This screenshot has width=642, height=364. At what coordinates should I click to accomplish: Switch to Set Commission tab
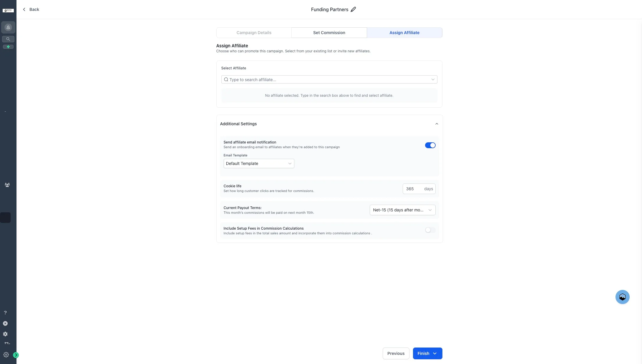click(329, 33)
